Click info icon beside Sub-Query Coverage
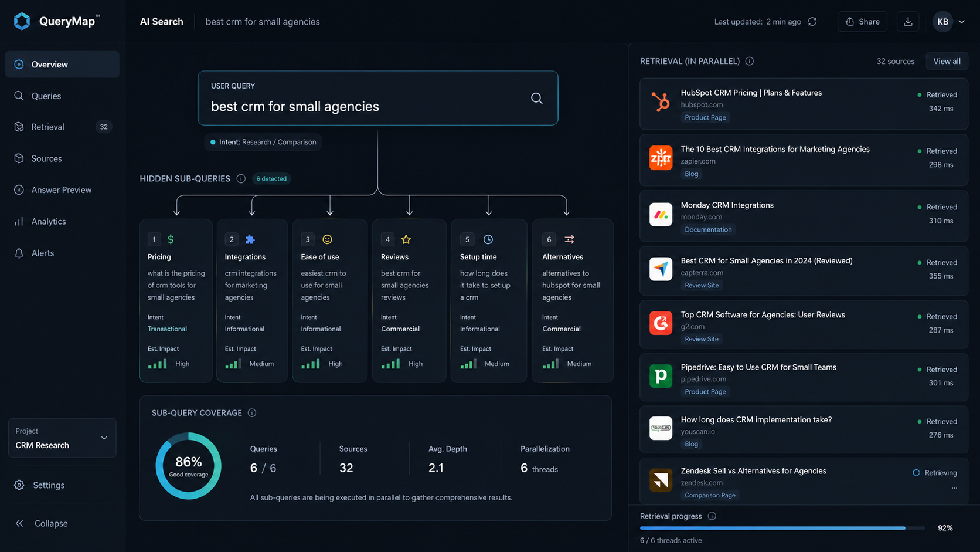The image size is (980, 552). coord(252,413)
